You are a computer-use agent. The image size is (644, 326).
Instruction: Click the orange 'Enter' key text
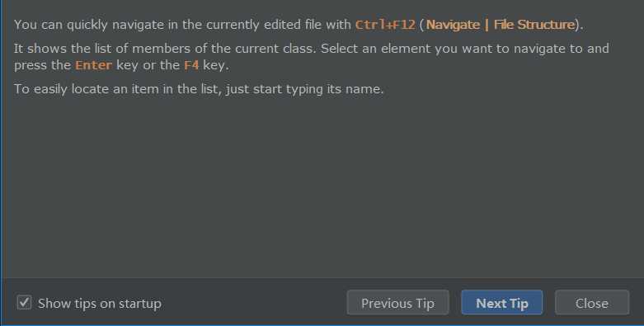tap(94, 65)
